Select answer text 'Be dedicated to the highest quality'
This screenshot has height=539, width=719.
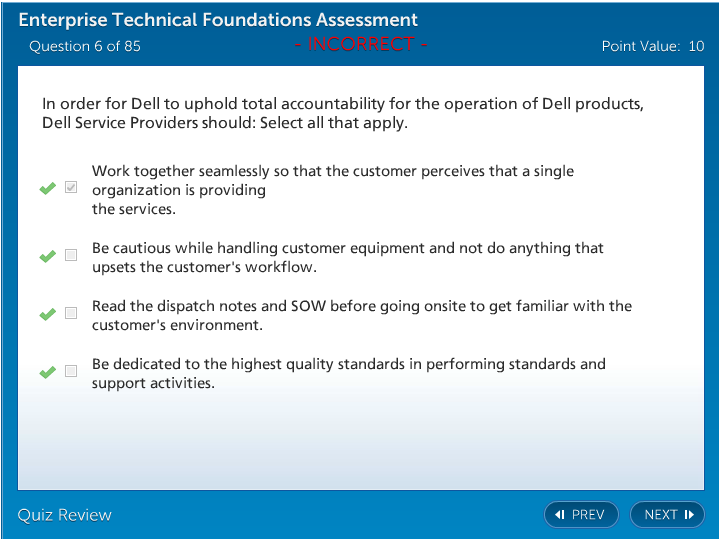(348, 364)
